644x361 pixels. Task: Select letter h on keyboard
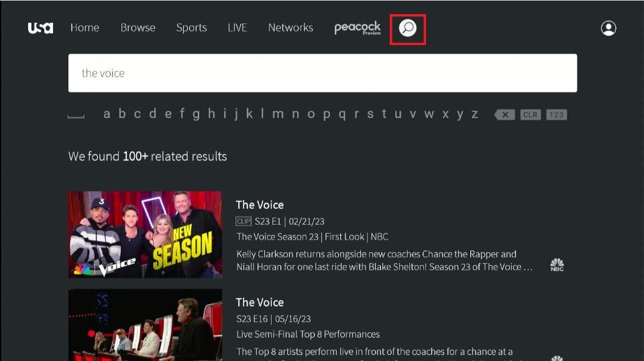pyautogui.click(x=211, y=113)
